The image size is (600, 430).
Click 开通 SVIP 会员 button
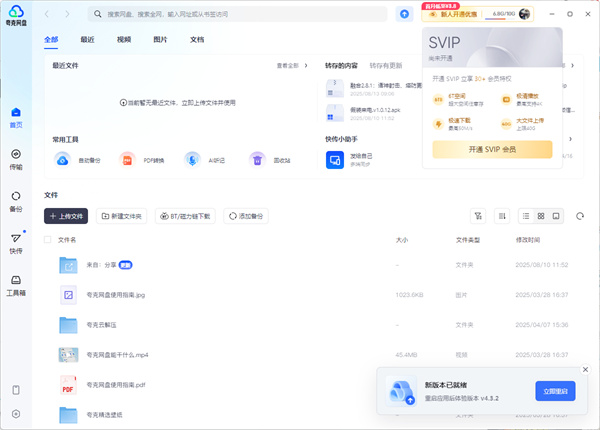(x=492, y=149)
